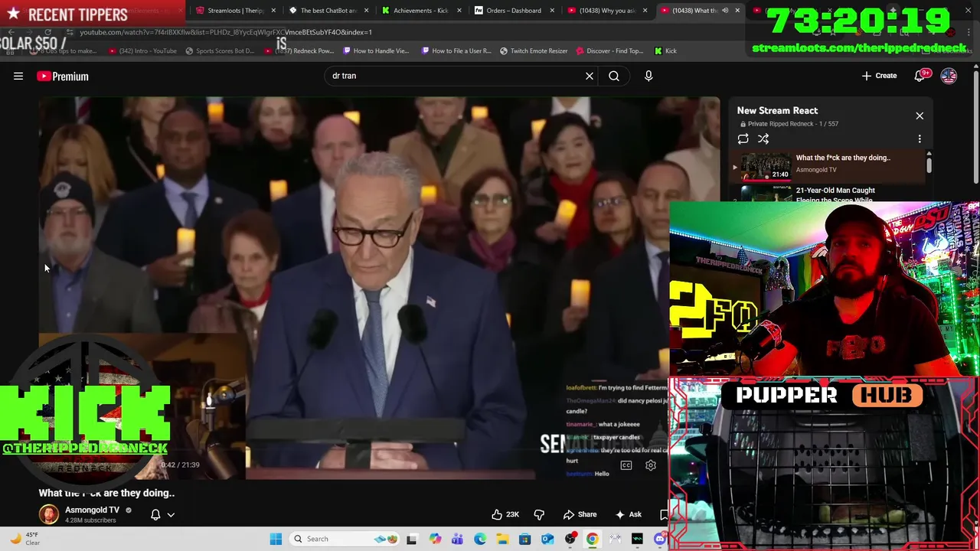Open weather widget showing 45°F Clear

tap(24, 539)
